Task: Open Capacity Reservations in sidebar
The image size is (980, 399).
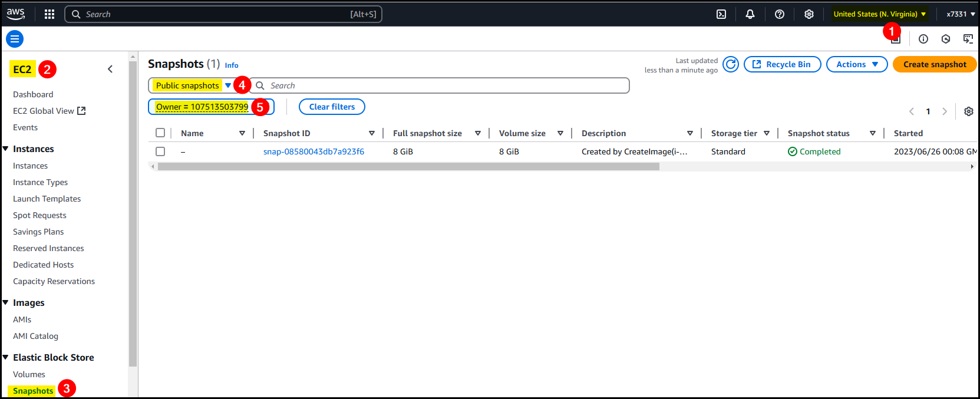Action: (54, 281)
